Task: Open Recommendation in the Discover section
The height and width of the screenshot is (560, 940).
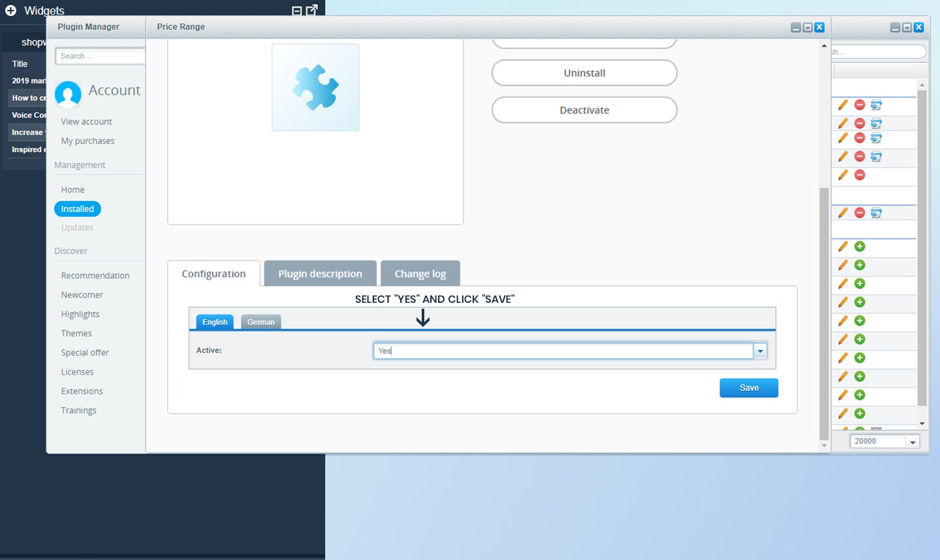Action: click(95, 276)
